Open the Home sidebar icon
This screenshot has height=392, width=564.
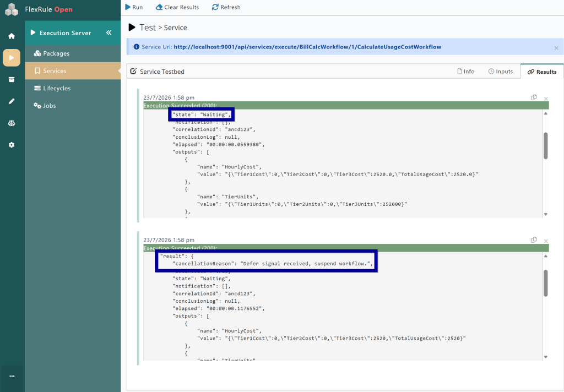point(12,36)
